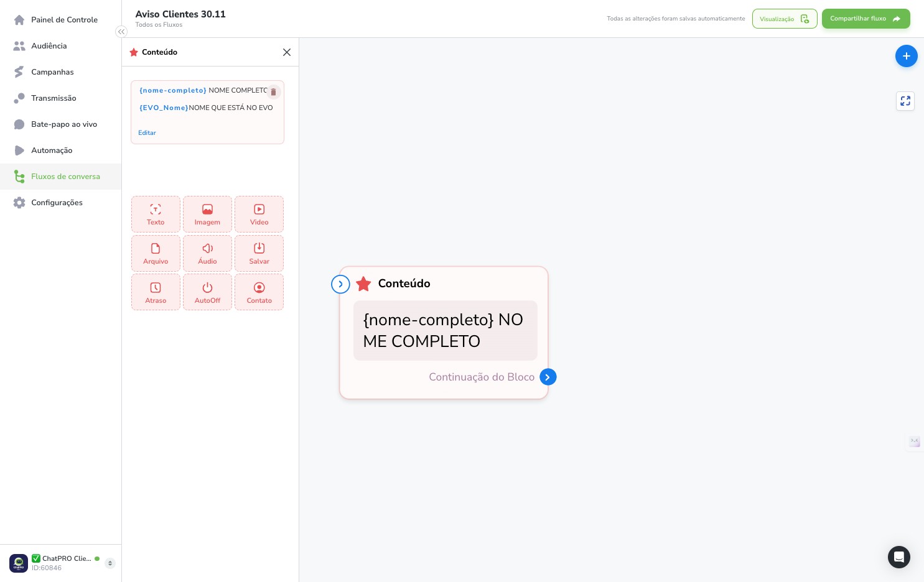Open Bate-papo ao vivo menu label
Viewport: 924px width, 582px height.
coord(64,124)
